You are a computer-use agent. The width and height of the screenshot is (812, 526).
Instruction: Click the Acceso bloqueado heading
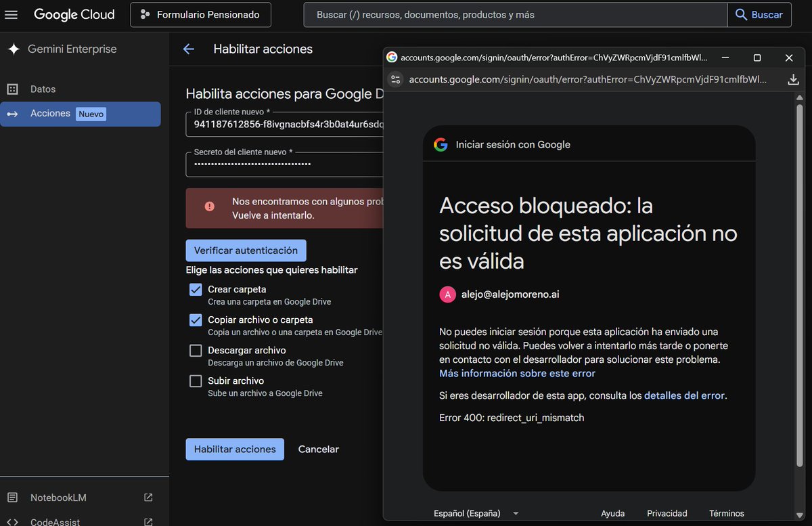(x=588, y=233)
